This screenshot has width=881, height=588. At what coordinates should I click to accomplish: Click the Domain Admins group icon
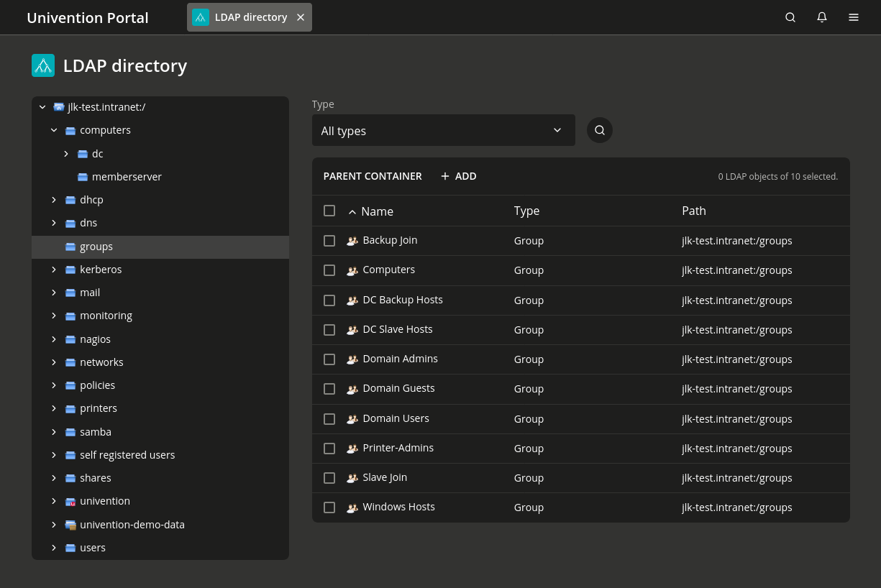pyautogui.click(x=352, y=359)
